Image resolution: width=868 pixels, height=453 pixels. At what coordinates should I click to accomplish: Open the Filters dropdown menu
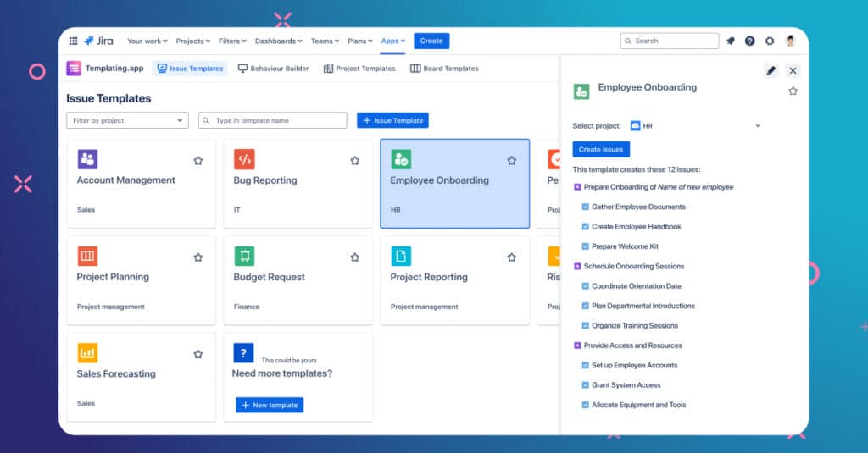point(232,41)
